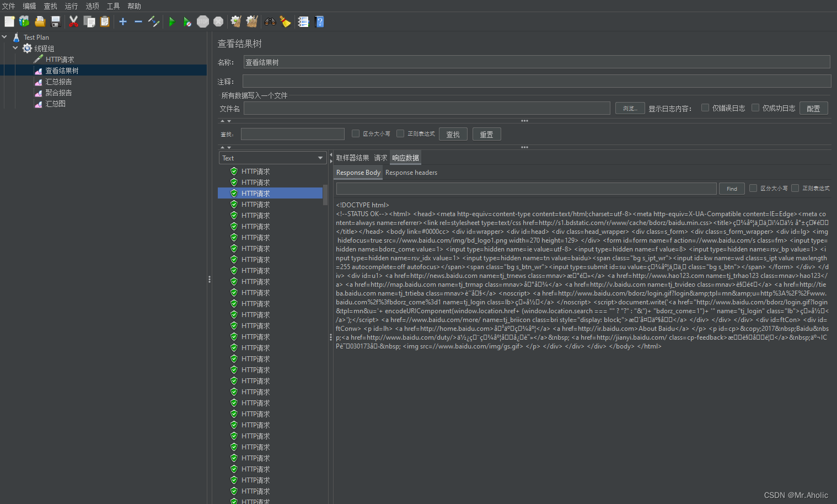This screenshot has height=504, width=837.
Task: Switch to 取样器结果 tab
Action: [353, 158]
